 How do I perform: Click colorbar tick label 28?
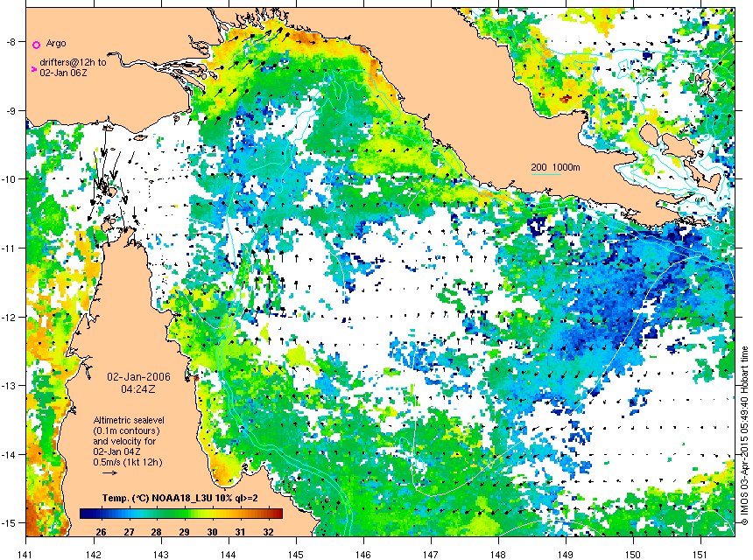(156, 532)
